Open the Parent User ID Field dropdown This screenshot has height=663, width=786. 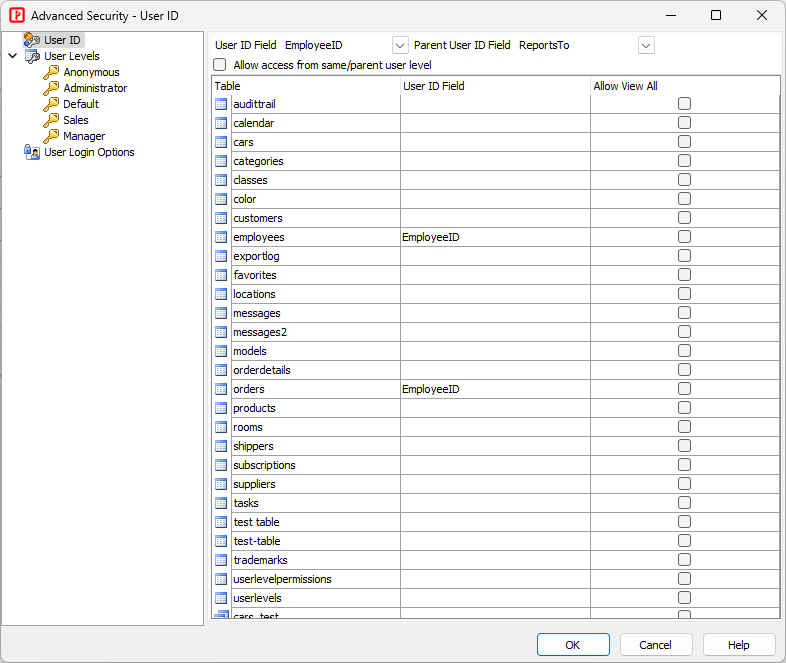pyautogui.click(x=646, y=45)
